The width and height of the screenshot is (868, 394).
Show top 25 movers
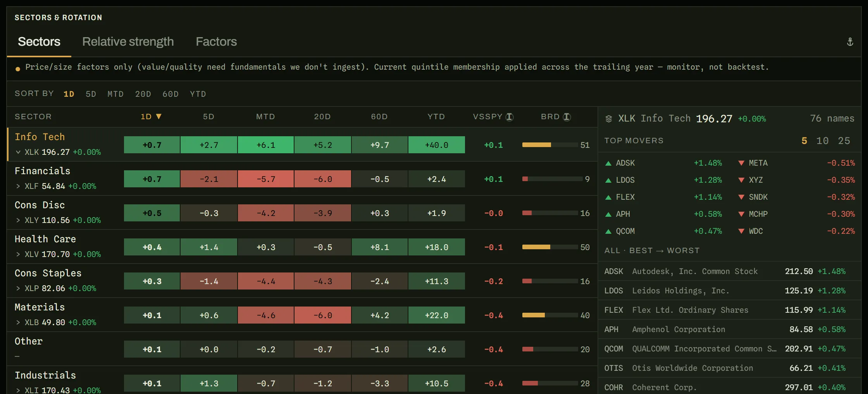pos(844,141)
